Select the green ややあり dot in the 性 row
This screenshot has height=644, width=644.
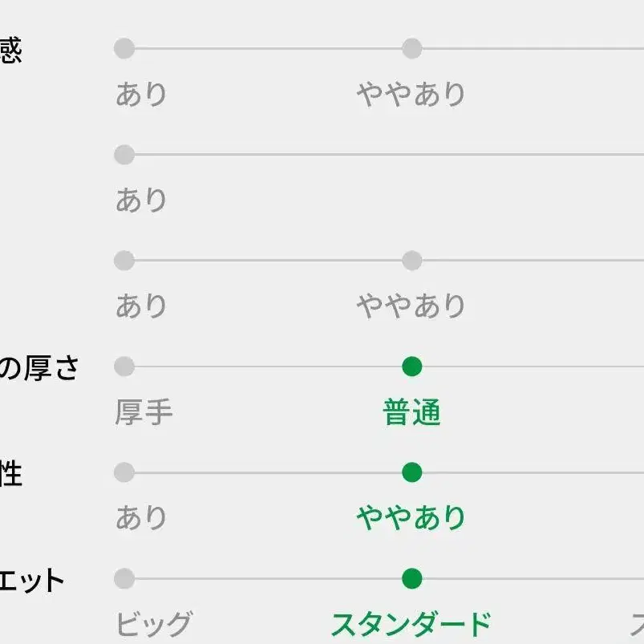411,472
